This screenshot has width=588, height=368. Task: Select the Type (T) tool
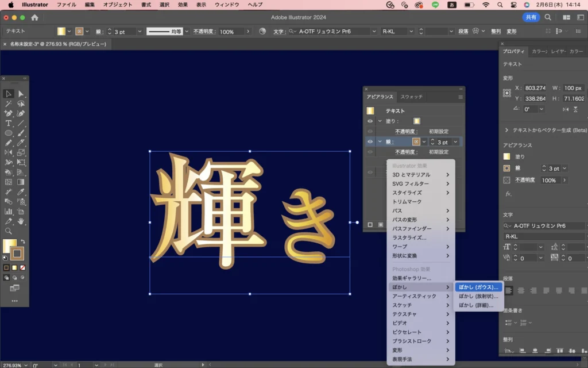[x=9, y=123]
